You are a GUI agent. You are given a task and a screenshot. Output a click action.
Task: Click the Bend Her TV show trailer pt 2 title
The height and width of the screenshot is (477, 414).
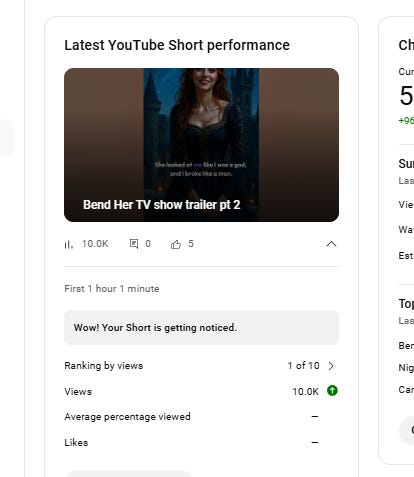click(162, 205)
